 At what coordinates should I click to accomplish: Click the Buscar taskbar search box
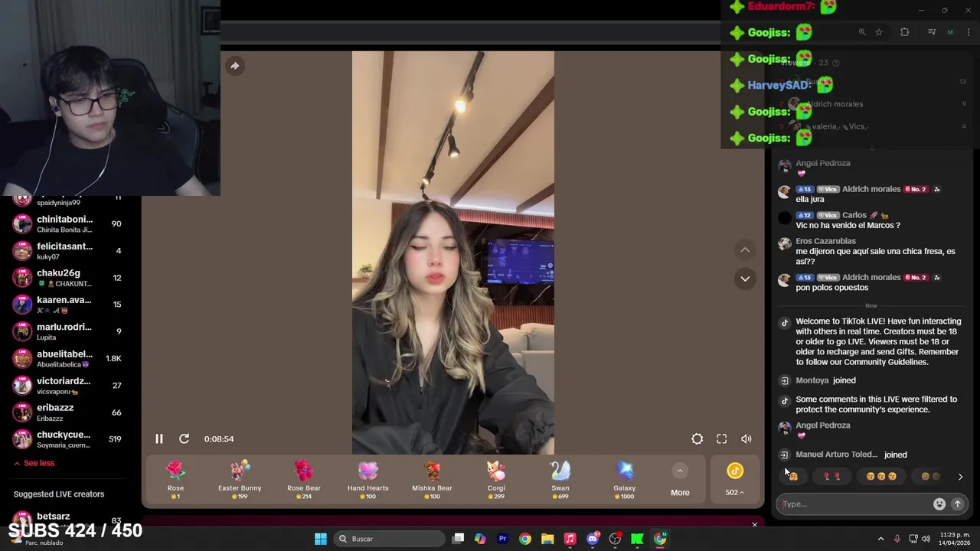tap(390, 539)
